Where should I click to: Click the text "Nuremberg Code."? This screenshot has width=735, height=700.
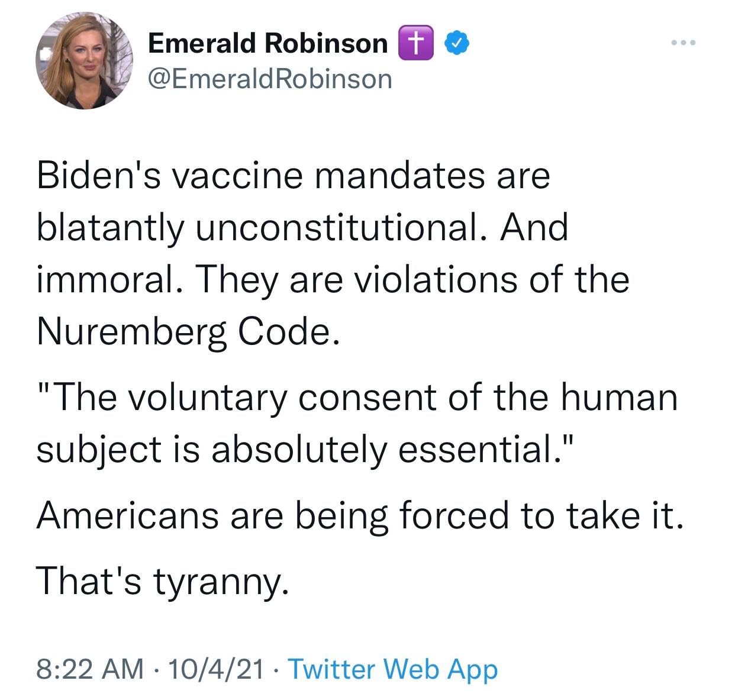[188, 331]
